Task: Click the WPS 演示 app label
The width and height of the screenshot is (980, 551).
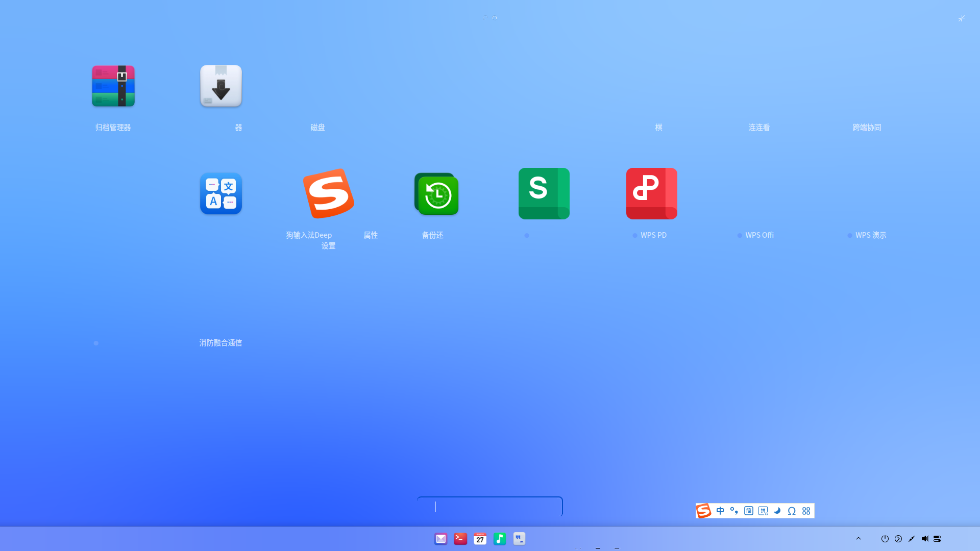Action: click(x=871, y=235)
